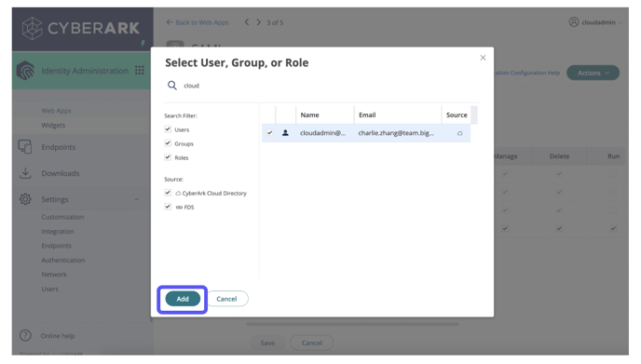Image resolution: width=641 pixels, height=364 pixels.
Task: Open the cloudadmin user menu
Action: 595,22
